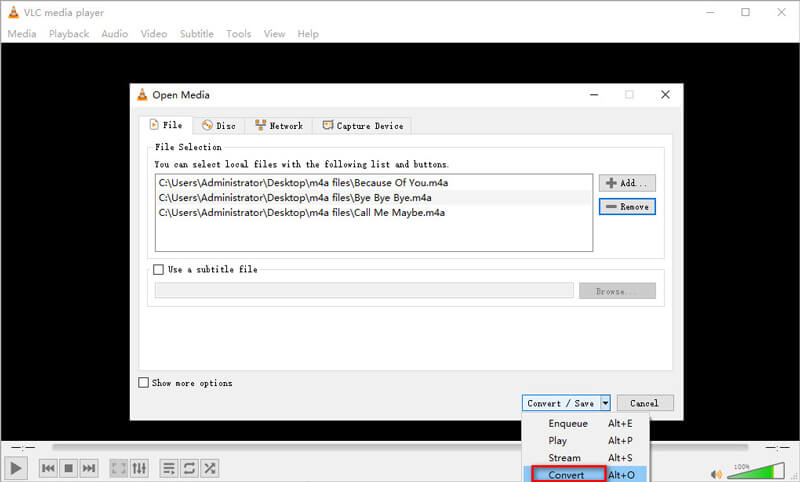Image resolution: width=800 pixels, height=482 pixels.
Task: Click the Browse button for subtitles
Action: click(x=617, y=291)
